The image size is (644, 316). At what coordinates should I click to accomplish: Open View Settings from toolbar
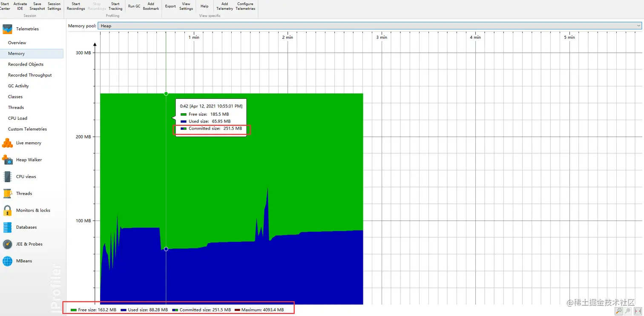coord(186,6)
